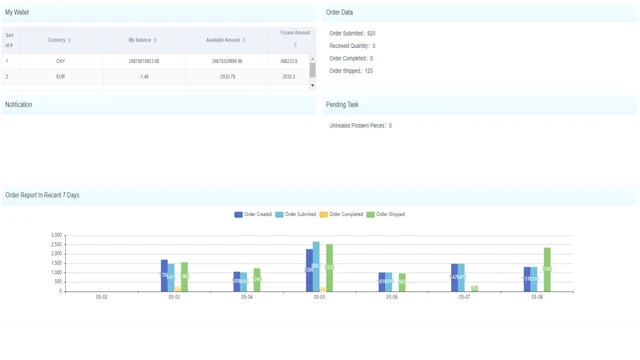This screenshot has width=640, height=360.
Task: Click the 05-08 date label on axis
Action: (x=537, y=297)
